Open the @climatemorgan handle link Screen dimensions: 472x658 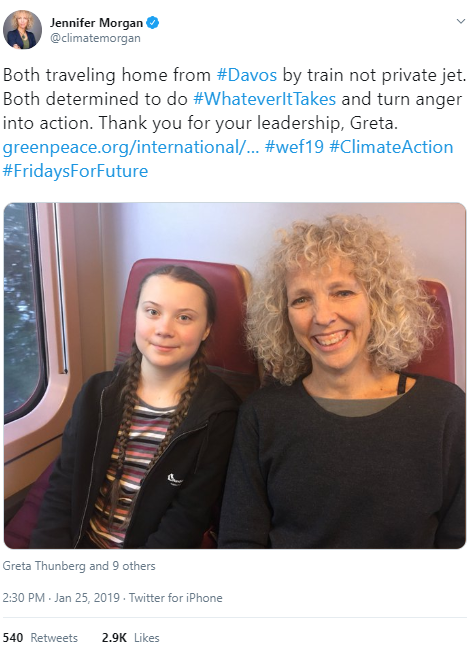[x=95, y=38]
